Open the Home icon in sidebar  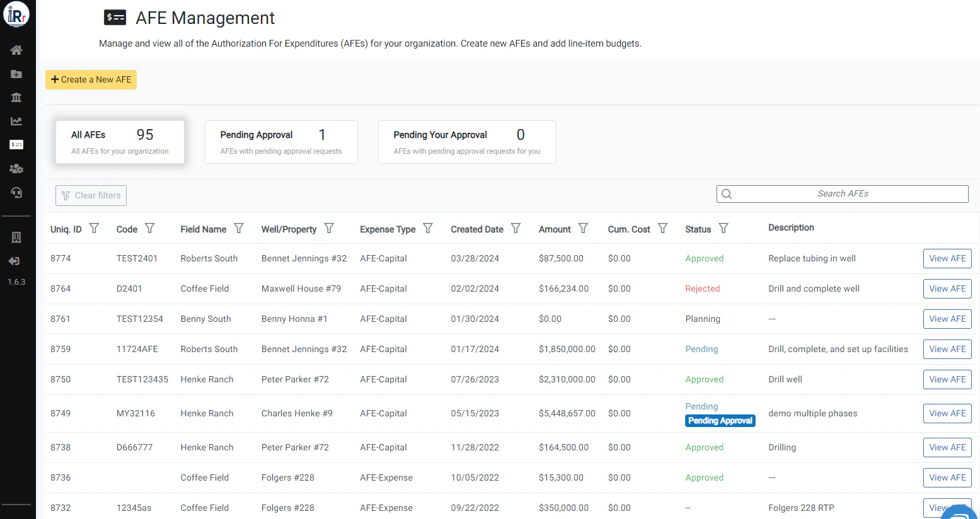[x=16, y=50]
